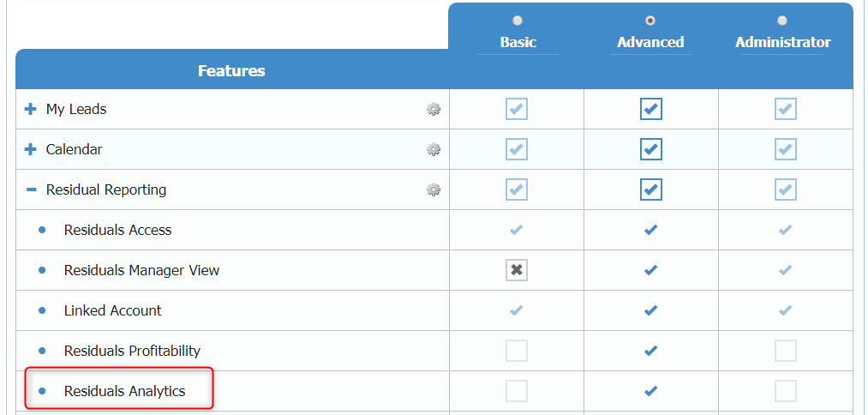Click Residual Reporting gear icon
Screen dimensions: 868x415
(434, 189)
